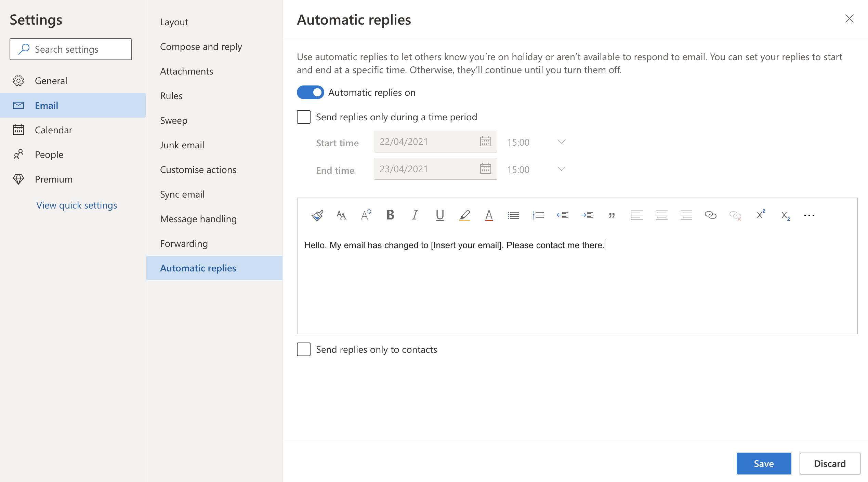Apply Quote formatting
This screenshot has height=482, width=868.
click(612, 215)
